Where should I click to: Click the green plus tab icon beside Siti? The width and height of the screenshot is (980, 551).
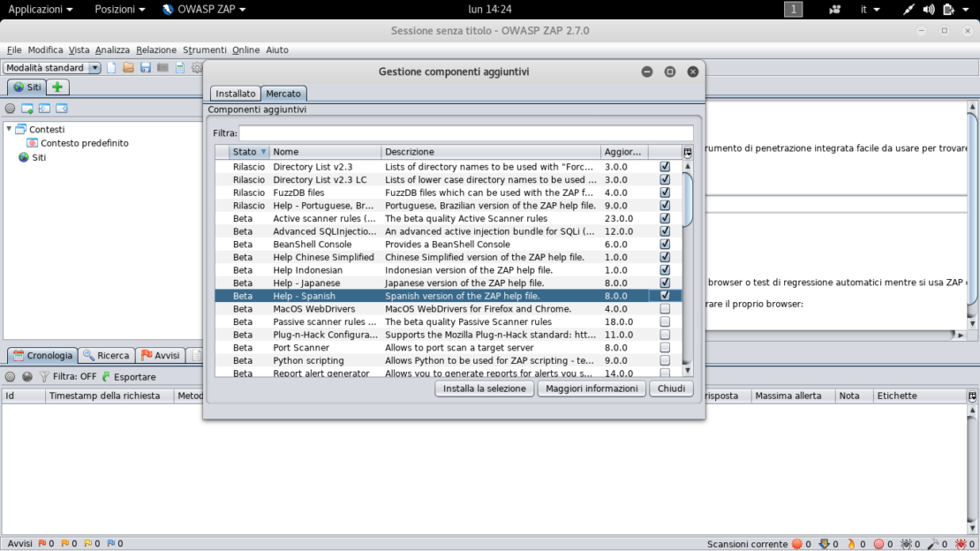click(57, 87)
